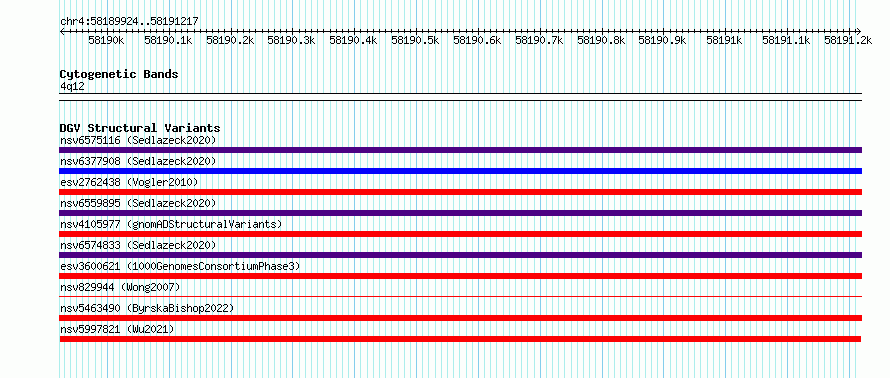Open the nsv5997821 (Wu2021) label
Viewport: 890px width, 378px height.
[117, 329]
